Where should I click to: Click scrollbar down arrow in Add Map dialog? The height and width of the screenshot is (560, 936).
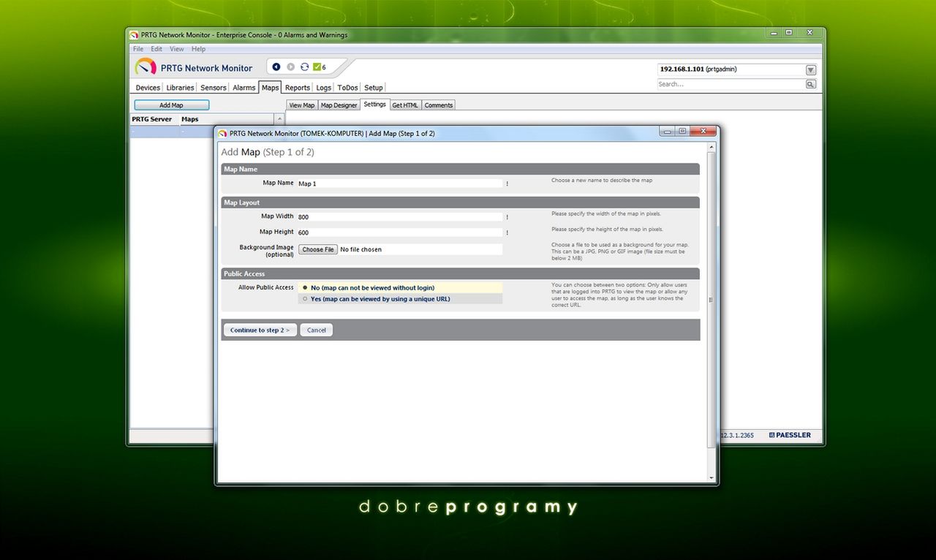click(712, 477)
